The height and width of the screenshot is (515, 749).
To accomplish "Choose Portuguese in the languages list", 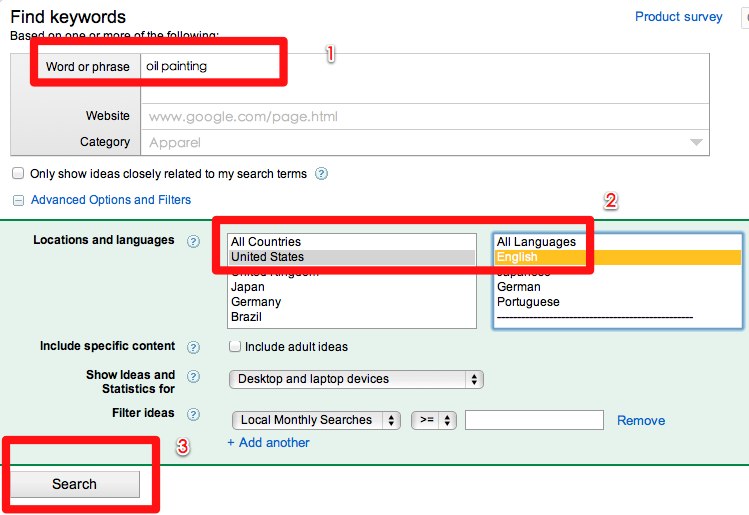I will pyautogui.click(x=528, y=302).
